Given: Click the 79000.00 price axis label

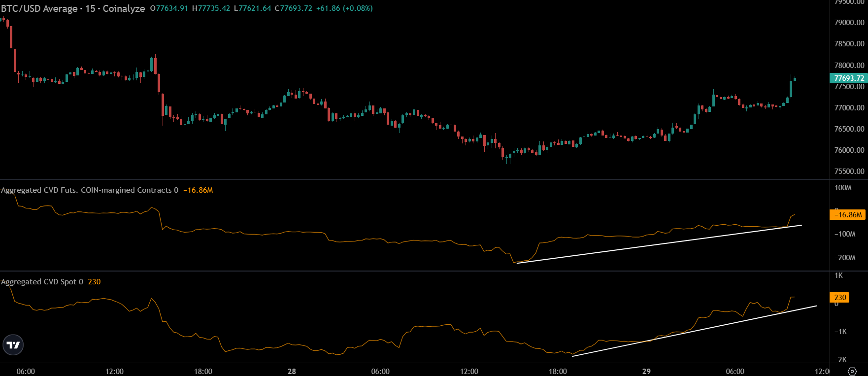Looking at the screenshot, I should (x=849, y=23).
